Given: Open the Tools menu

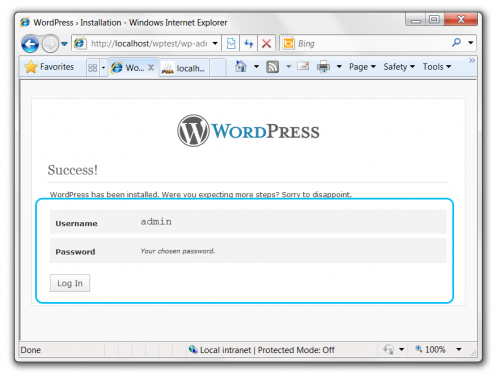Looking at the screenshot, I should pyautogui.click(x=437, y=67).
